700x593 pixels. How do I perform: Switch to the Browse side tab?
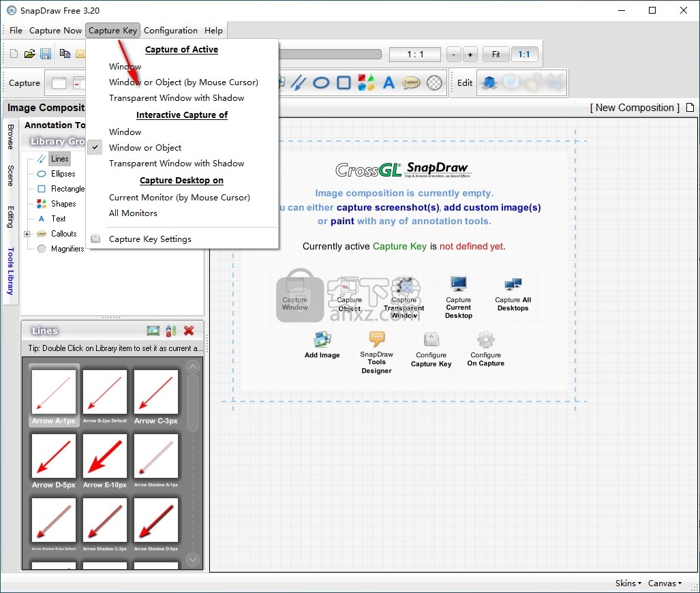click(x=11, y=136)
